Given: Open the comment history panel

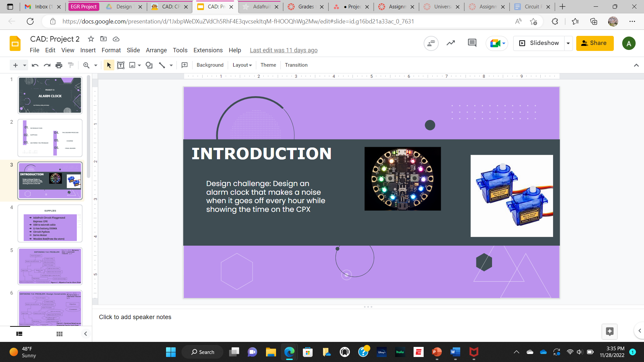Looking at the screenshot, I should [472, 43].
